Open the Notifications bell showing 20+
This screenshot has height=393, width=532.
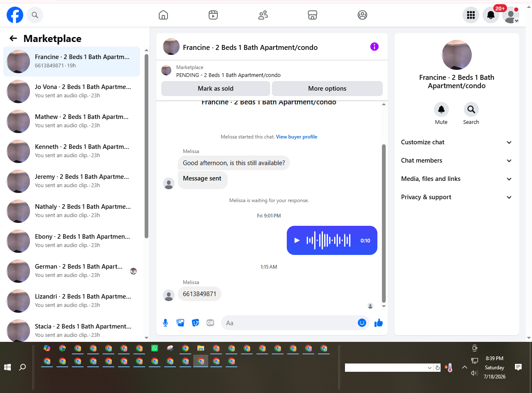491,15
